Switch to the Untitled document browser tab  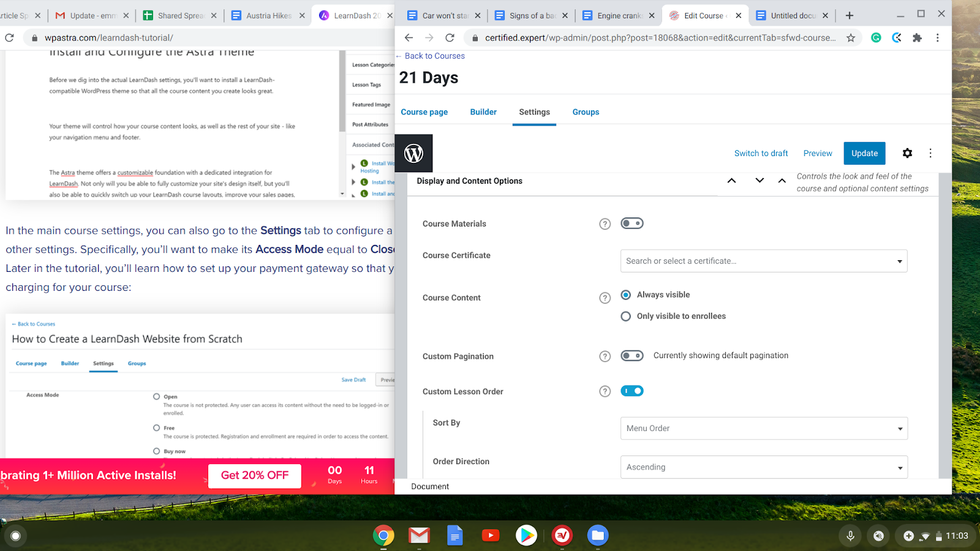coord(791,15)
